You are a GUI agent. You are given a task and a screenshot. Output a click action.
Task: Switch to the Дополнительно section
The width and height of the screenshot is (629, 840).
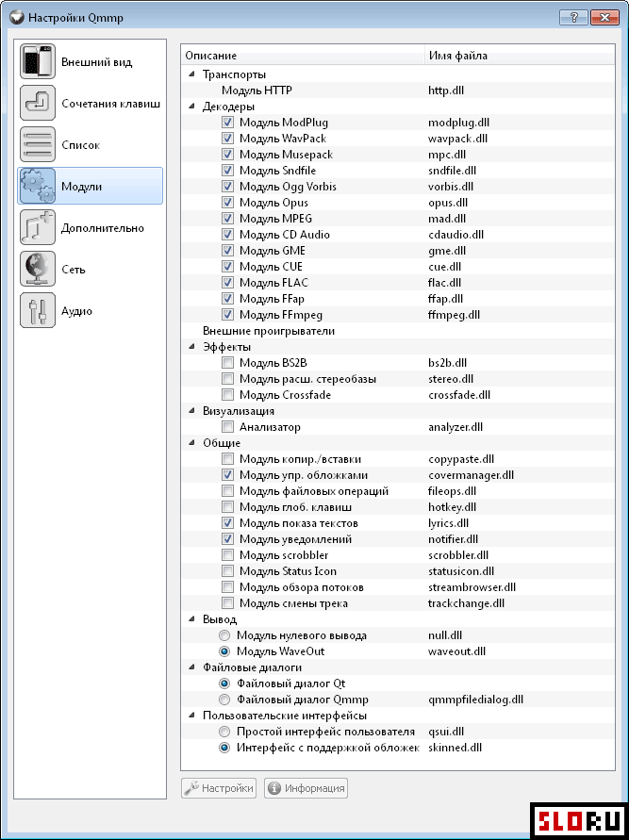(x=90, y=228)
